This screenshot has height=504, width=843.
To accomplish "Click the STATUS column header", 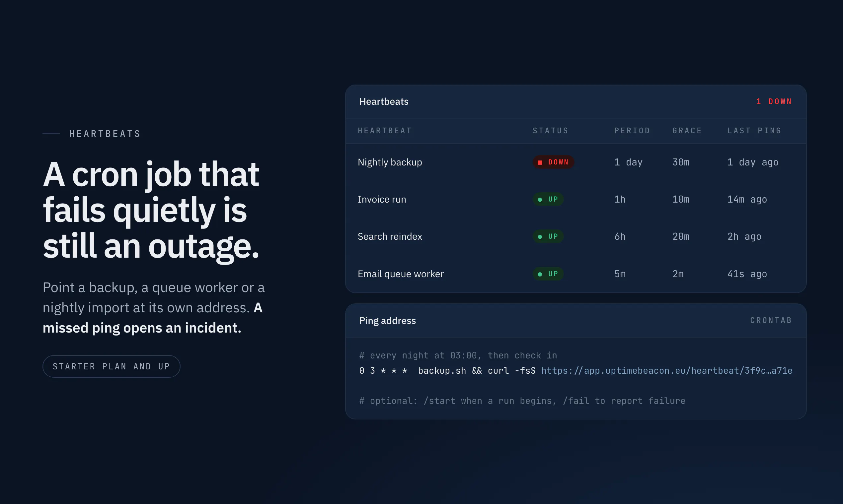I will (550, 131).
